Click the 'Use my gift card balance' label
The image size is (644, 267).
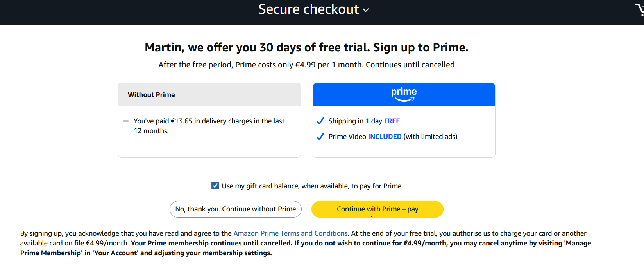[312, 186]
